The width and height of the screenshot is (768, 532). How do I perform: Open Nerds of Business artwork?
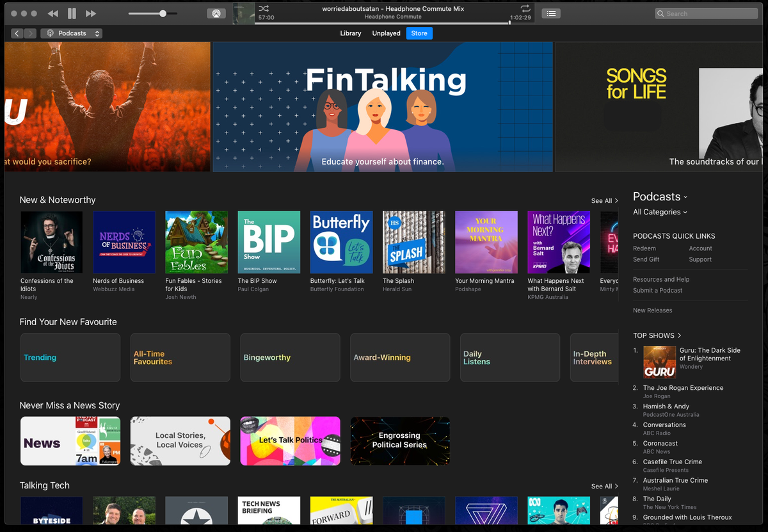tap(124, 243)
